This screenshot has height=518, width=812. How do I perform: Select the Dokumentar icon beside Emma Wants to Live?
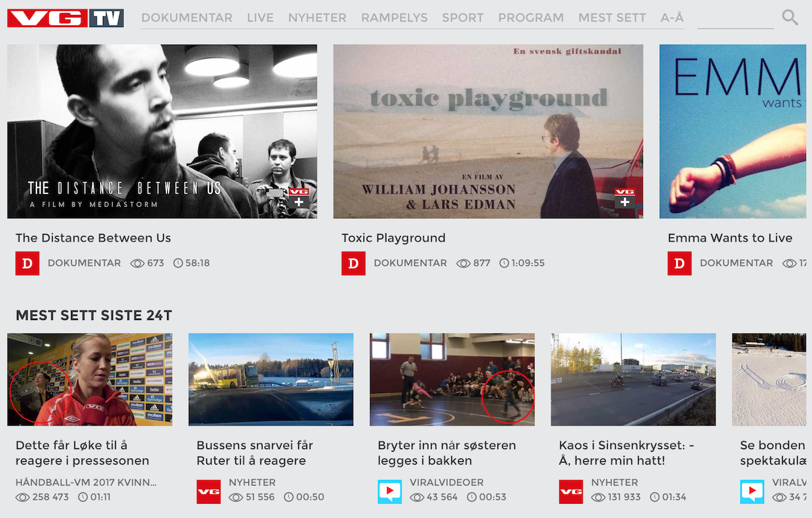click(x=679, y=263)
